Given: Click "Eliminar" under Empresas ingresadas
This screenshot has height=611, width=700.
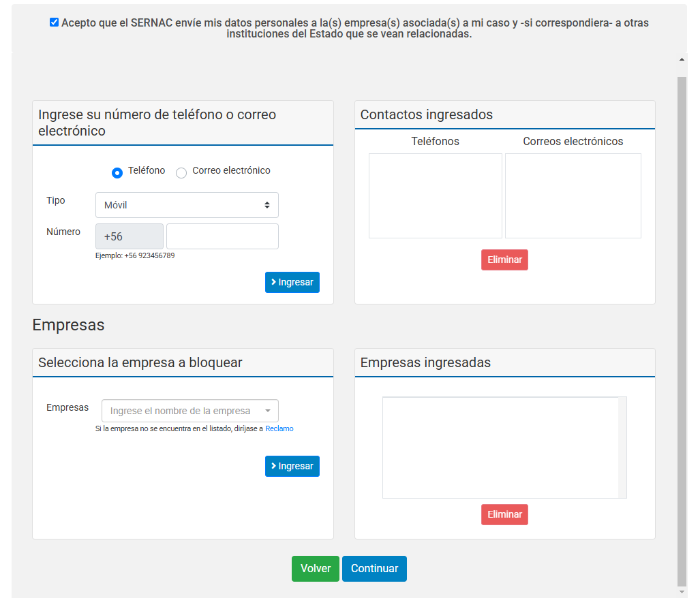Looking at the screenshot, I should tap(504, 514).
